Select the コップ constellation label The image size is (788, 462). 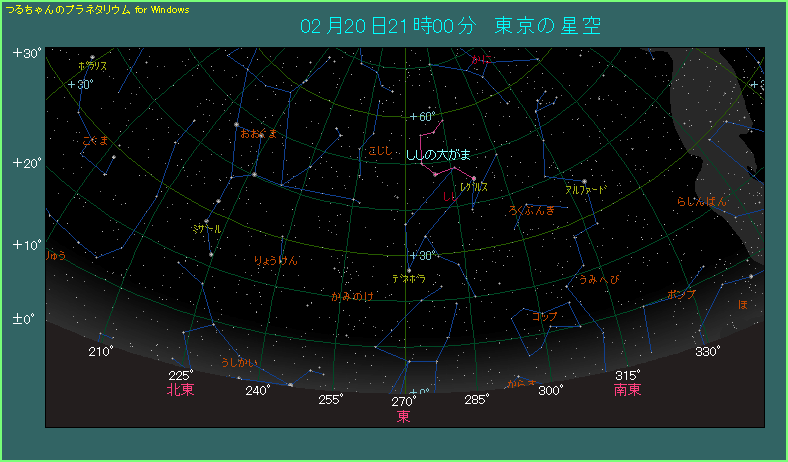pos(545,317)
